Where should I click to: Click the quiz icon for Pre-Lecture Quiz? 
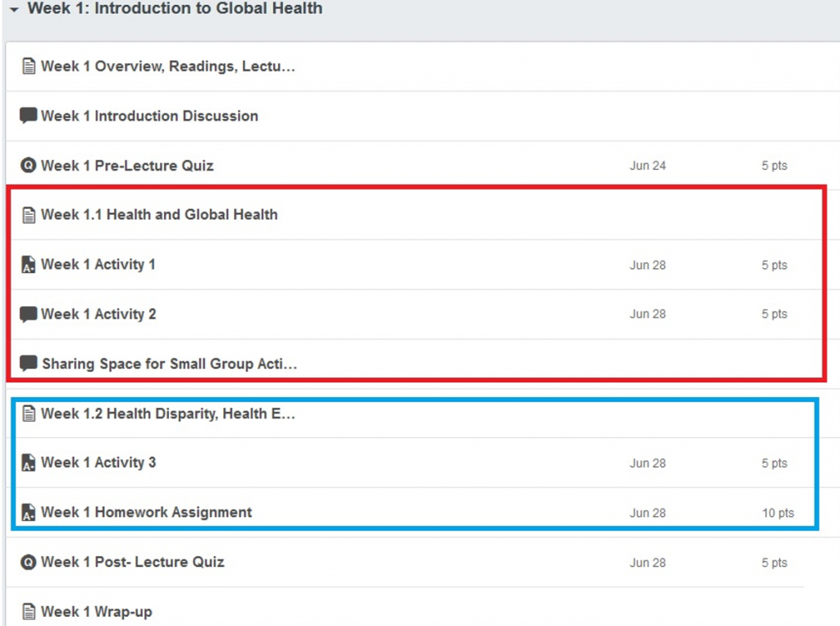29,166
